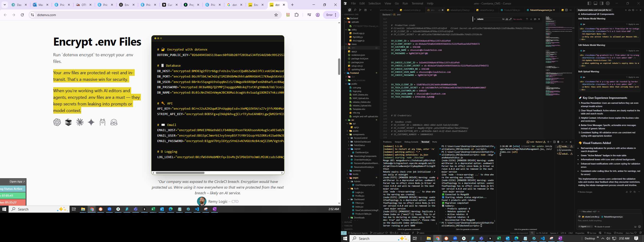Maximize the terminal panel with chevron

567,142
